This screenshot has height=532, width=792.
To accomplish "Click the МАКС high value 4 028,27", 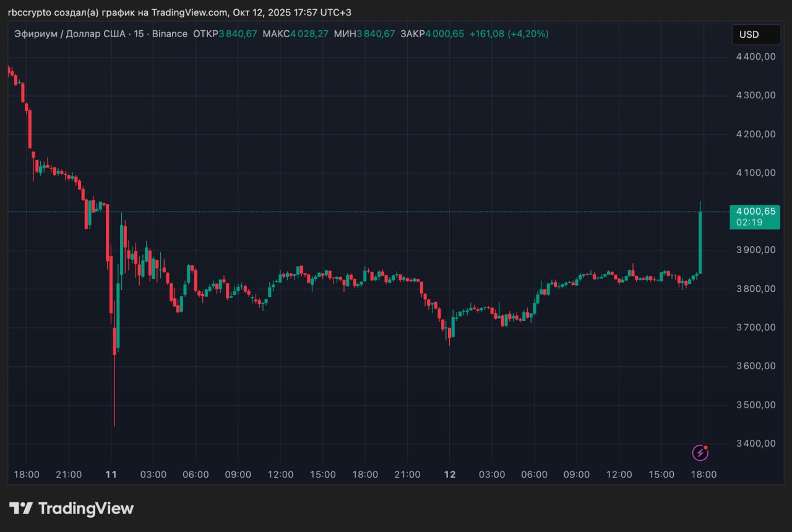I will click(309, 34).
